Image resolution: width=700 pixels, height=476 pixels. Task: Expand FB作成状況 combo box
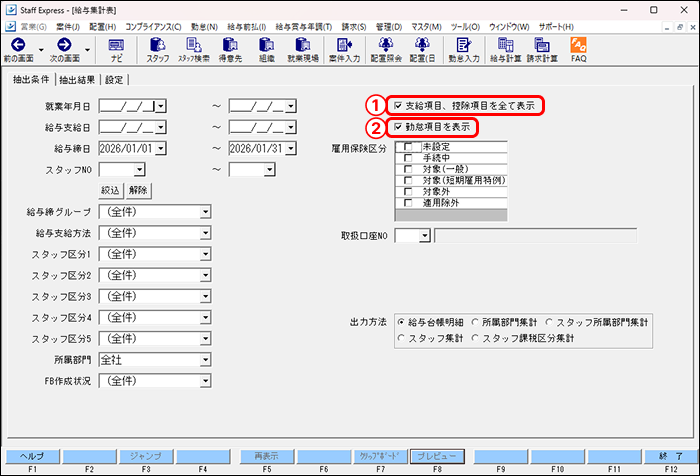click(x=205, y=381)
